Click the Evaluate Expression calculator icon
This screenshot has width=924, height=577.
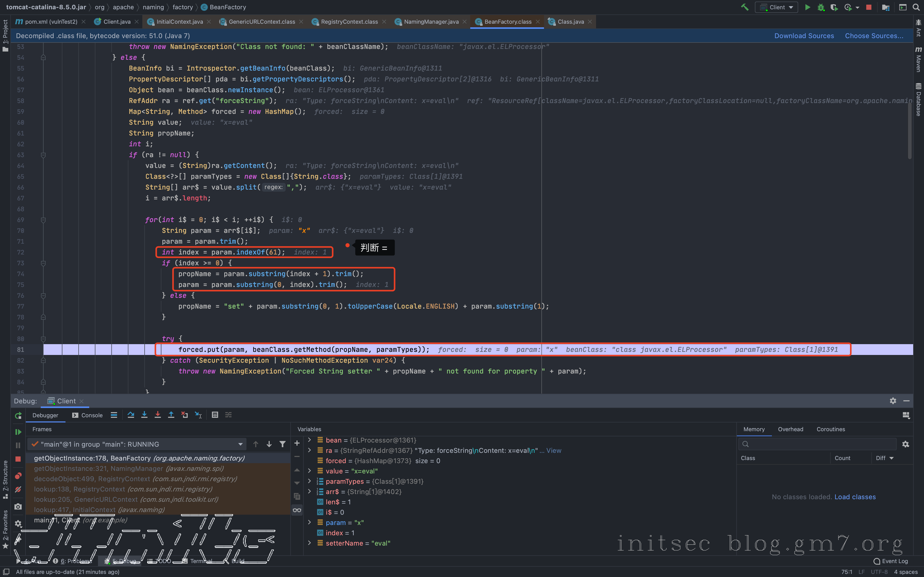pyautogui.click(x=215, y=415)
